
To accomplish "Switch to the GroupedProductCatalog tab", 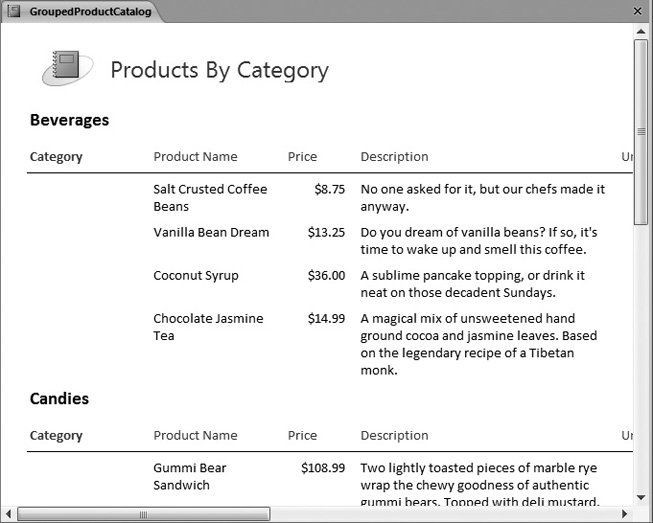I will (x=90, y=12).
